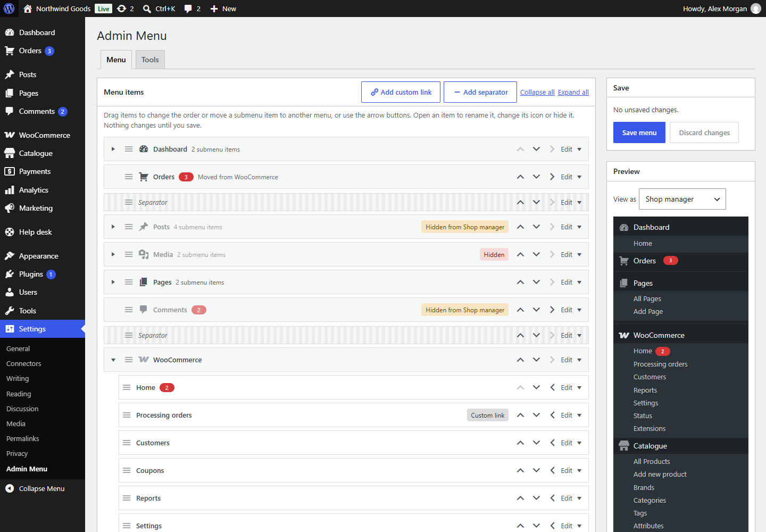Click Add new product in the preview
This screenshot has width=766, height=532.
click(x=660, y=474)
